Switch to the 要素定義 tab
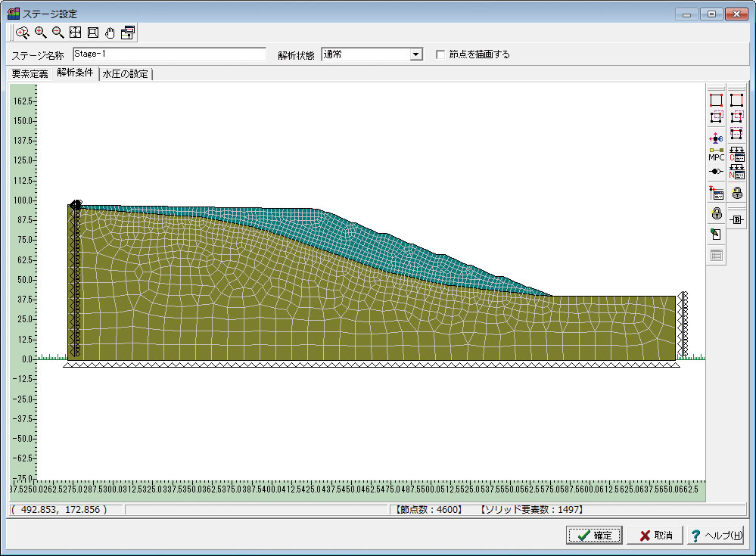This screenshot has width=756, height=556. tap(30, 73)
